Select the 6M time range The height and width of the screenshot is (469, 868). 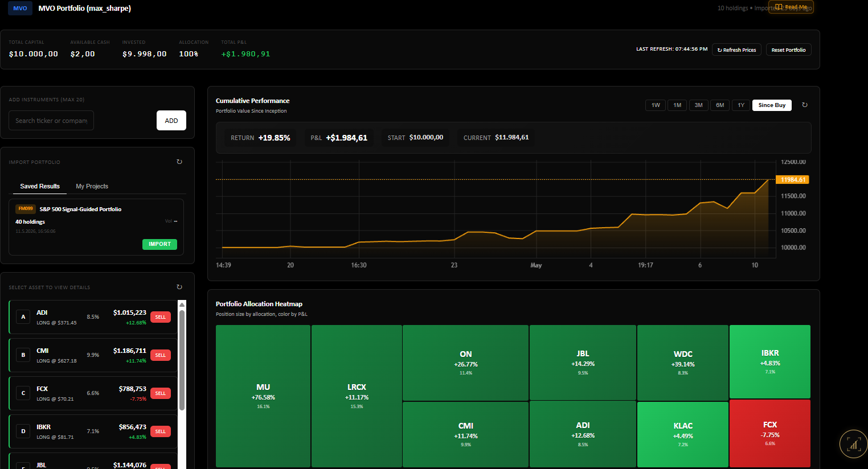(x=720, y=105)
